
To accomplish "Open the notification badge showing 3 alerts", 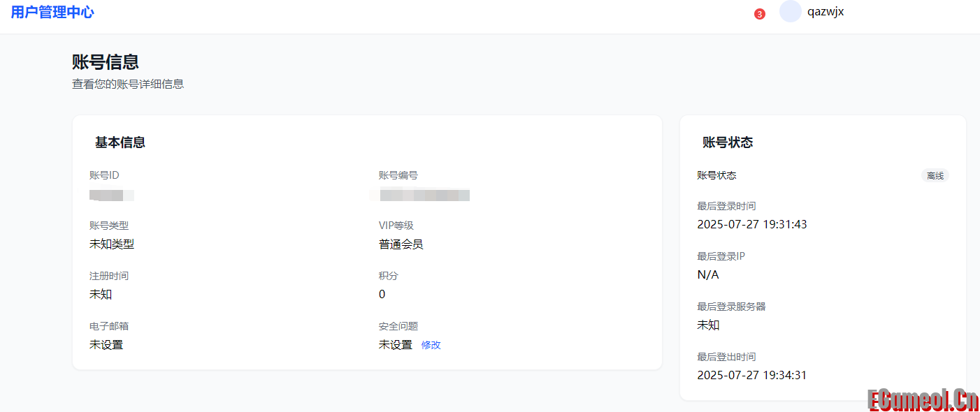I will 759,13.
